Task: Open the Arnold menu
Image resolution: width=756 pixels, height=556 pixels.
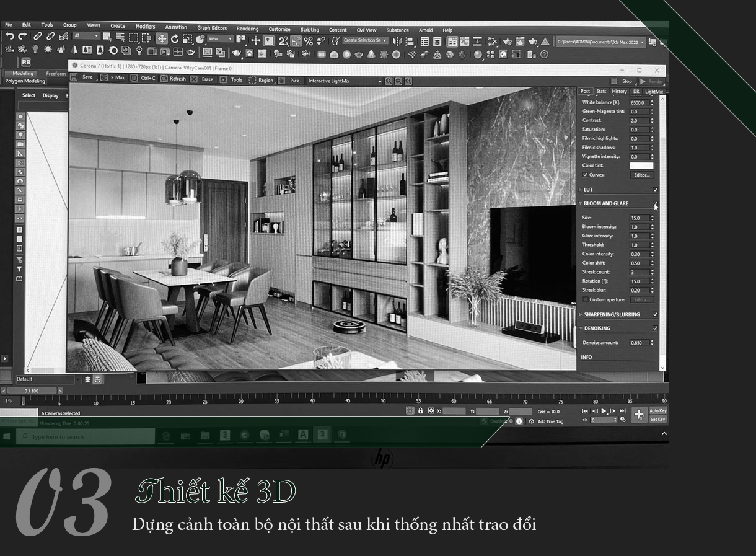Action: tap(426, 30)
